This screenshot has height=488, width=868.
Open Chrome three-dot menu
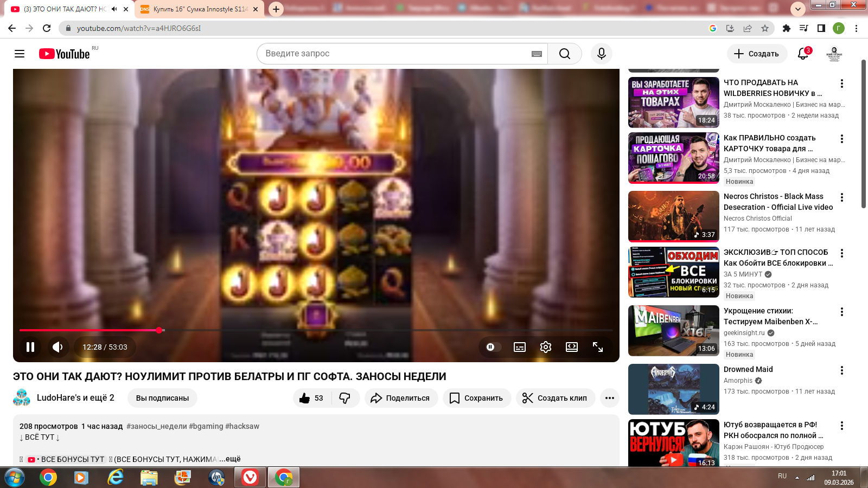point(856,28)
